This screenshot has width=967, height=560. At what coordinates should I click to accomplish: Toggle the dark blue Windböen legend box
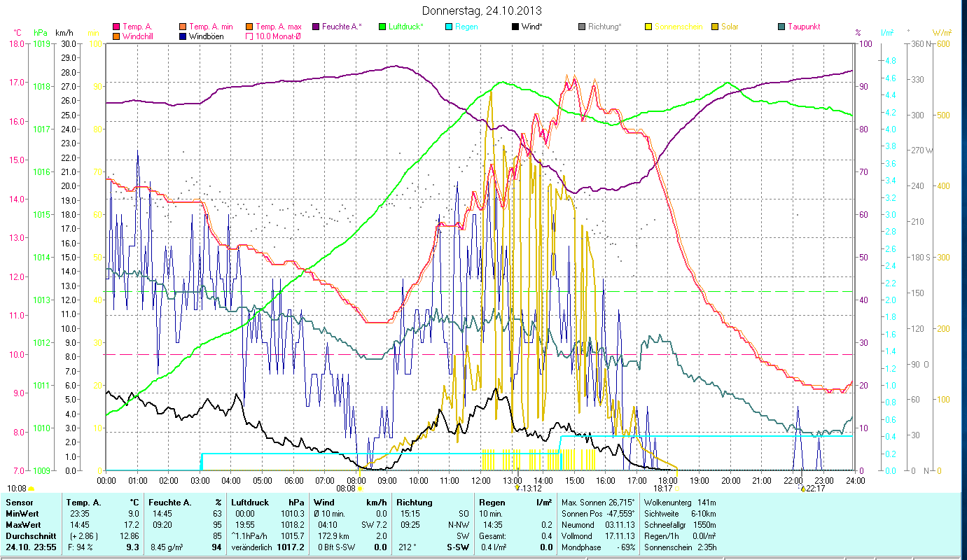click(183, 36)
